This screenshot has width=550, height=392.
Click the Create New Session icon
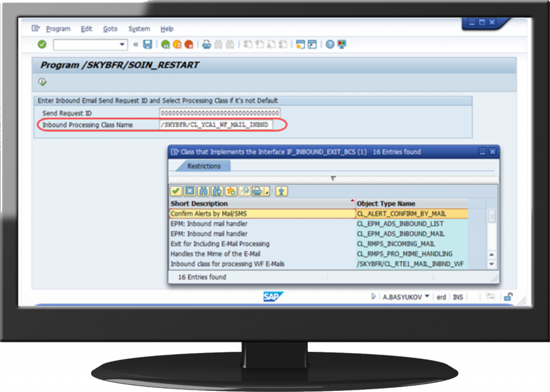(301, 45)
